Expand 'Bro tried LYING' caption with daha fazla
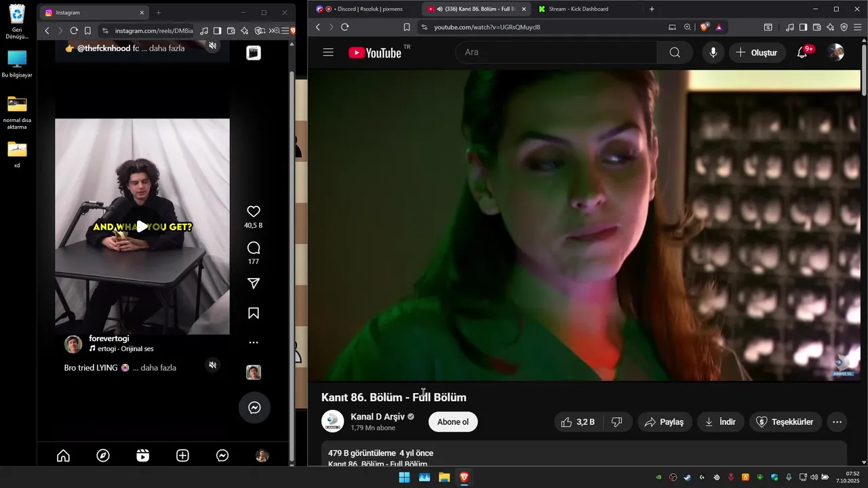Viewport: 868px width, 488px height. tap(159, 367)
